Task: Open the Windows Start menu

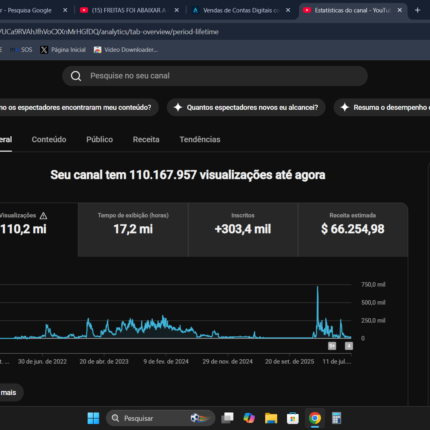Action: click(93, 418)
